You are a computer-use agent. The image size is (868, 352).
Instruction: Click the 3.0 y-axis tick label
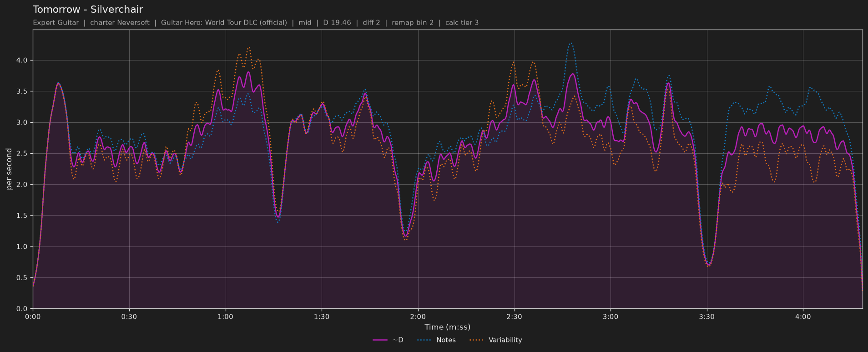[x=22, y=123]
